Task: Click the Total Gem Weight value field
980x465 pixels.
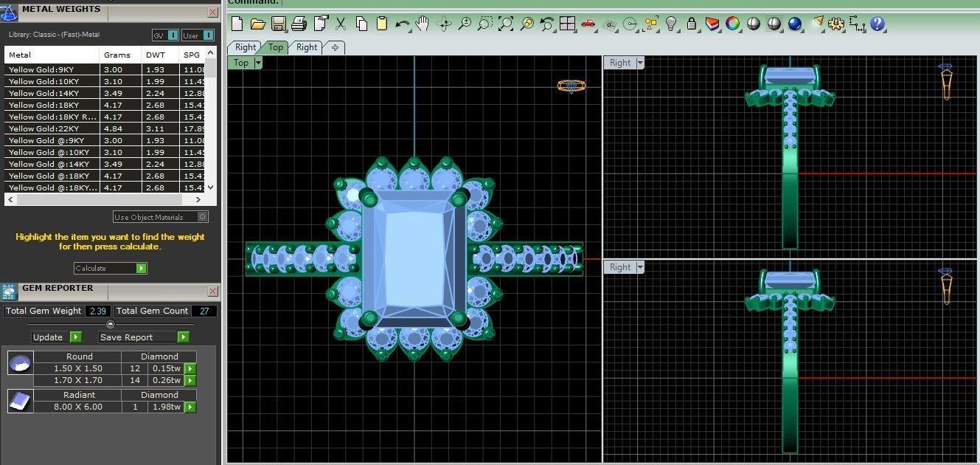Action: tap(98, 311)
